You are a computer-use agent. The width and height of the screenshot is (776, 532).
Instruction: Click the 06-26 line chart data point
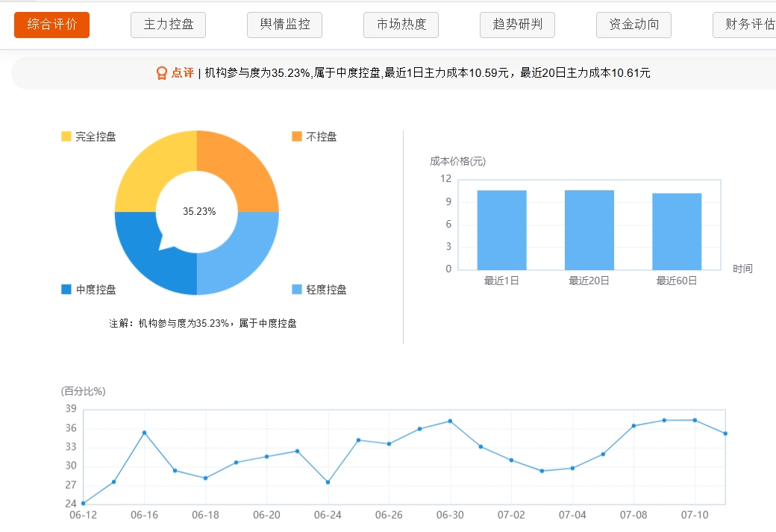[x=389, y=444]
